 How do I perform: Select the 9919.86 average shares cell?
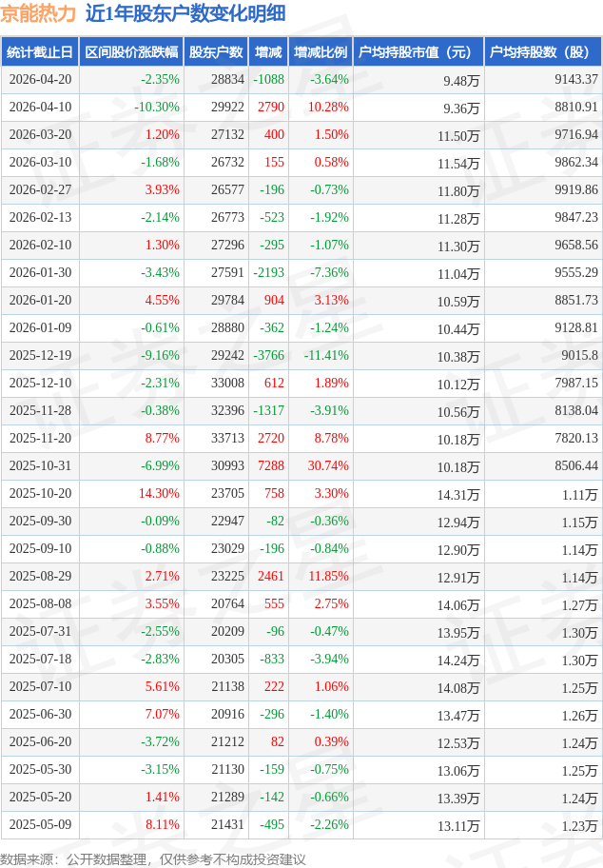575,190
